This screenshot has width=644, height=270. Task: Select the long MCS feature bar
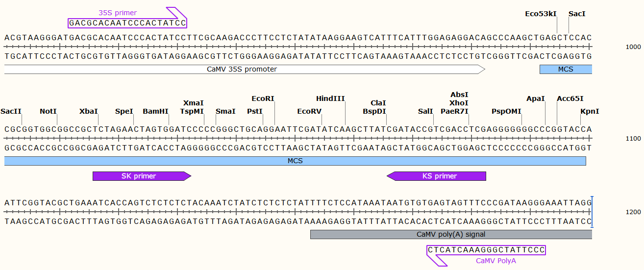pyautogui.click(x=295, y=161)
